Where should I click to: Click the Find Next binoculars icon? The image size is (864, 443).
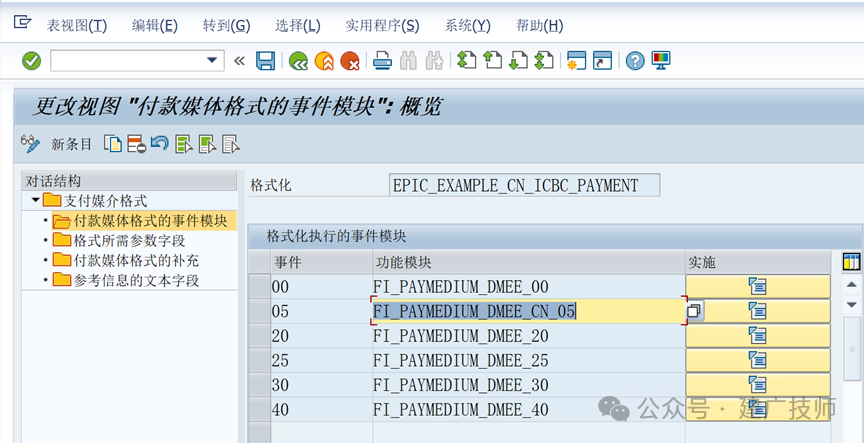coord(435,61)
